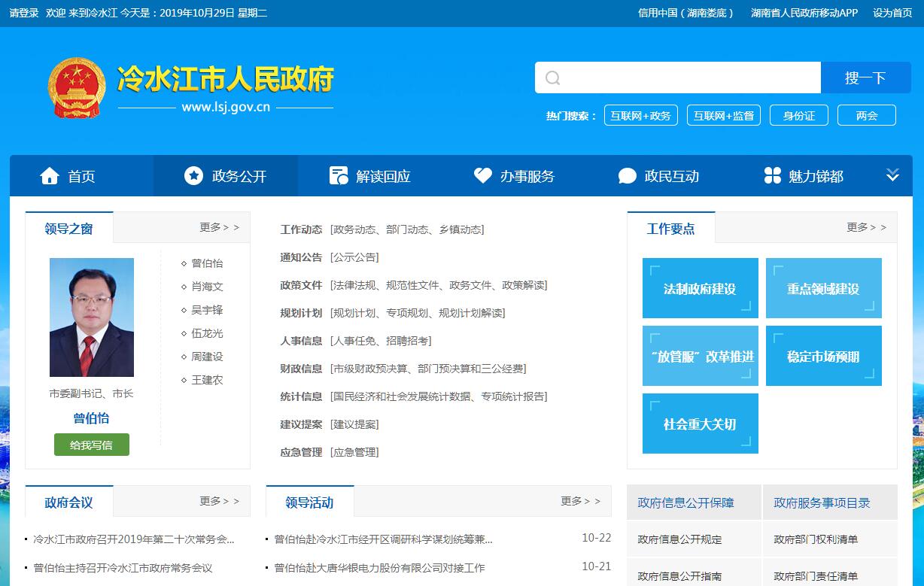The height and width of the screenshot is (586, 924).
Task: Switch to 政府服务事项目录 tab
Action: [822, 503]
